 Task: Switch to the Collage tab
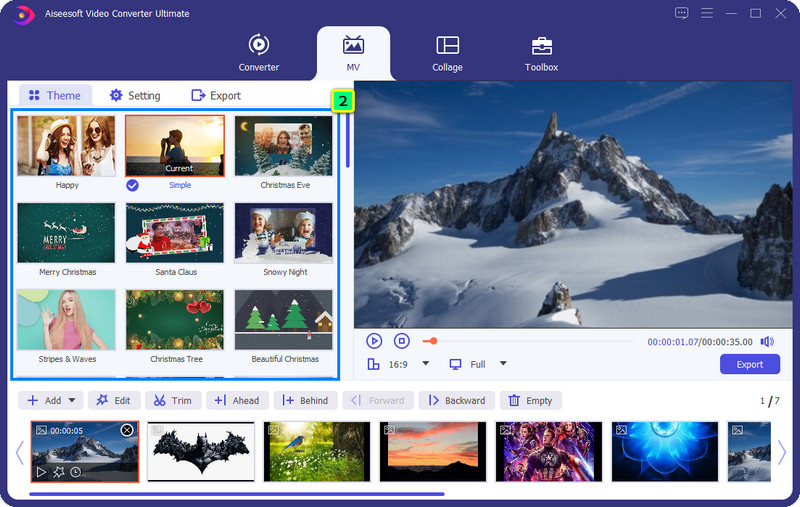pos(447,53)
